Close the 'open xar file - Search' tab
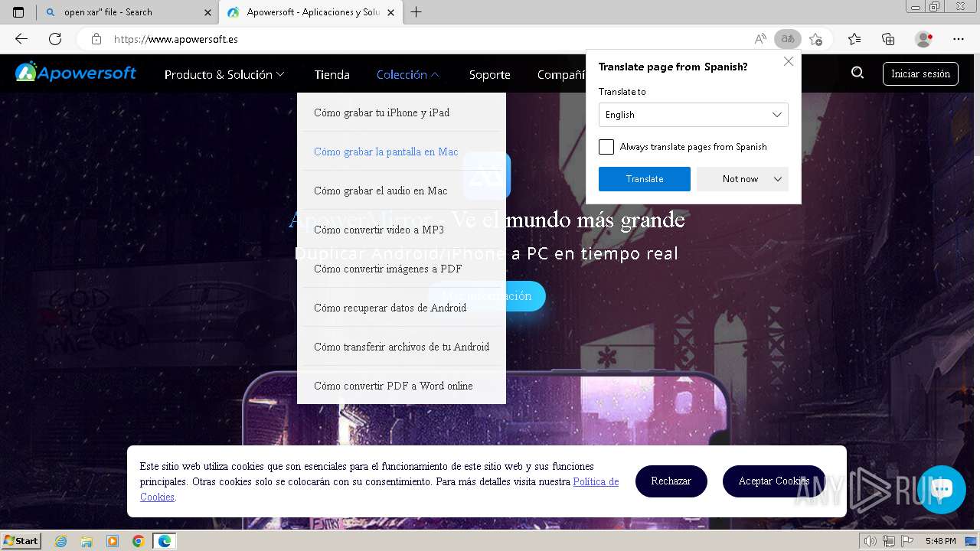 (x=207, y=12)
